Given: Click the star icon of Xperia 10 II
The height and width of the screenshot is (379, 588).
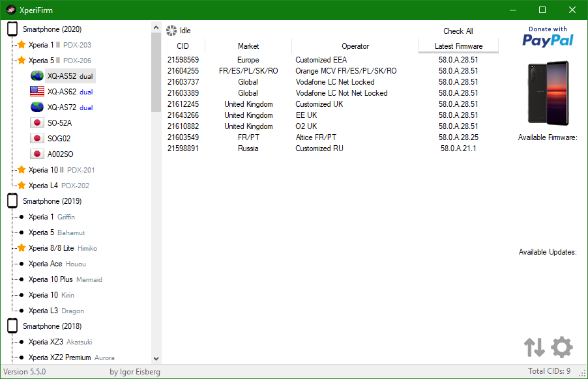Looking at the screenshot, I should pyautogui.click(x=22, y=170).
